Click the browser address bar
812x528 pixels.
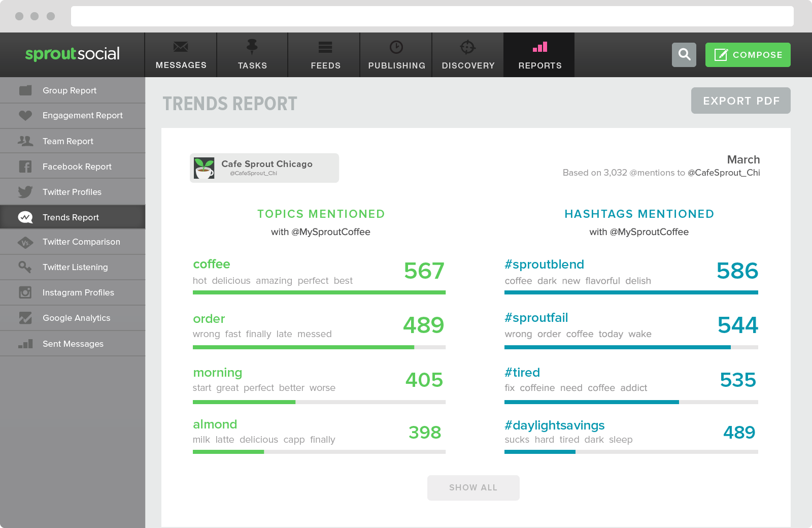pyautogui.click(x=432, y=16)
